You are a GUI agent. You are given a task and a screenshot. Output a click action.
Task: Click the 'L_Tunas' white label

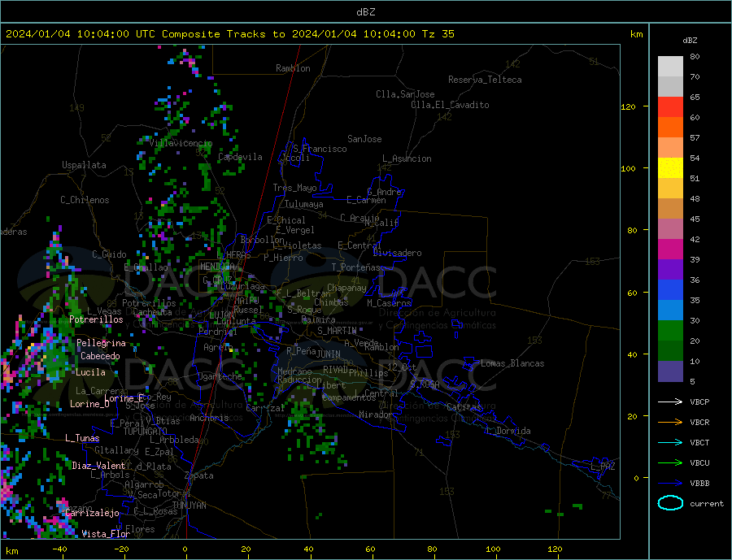point(82,438)
